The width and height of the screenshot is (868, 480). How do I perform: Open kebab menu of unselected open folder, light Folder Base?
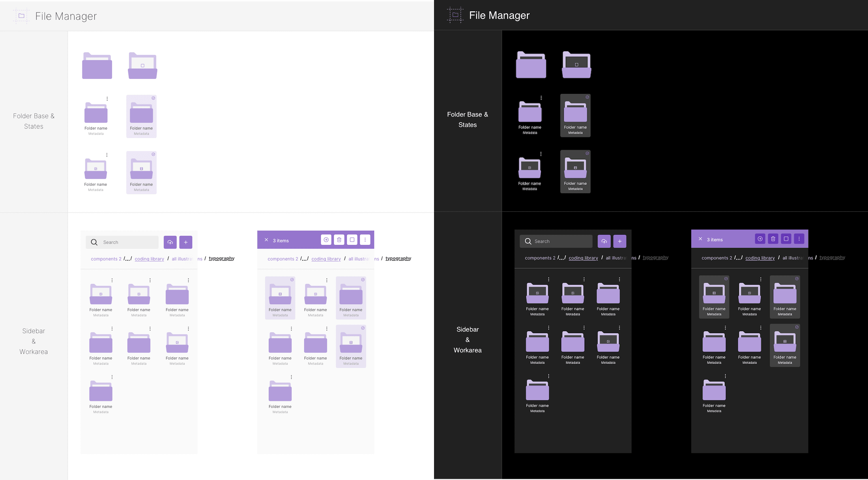pos(107,155)
